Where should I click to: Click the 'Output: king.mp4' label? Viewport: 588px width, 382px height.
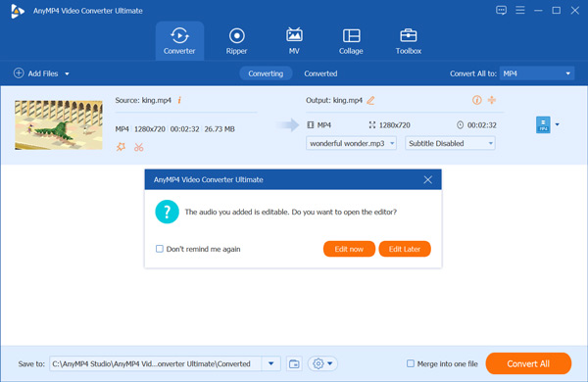(x=334, y=100)
